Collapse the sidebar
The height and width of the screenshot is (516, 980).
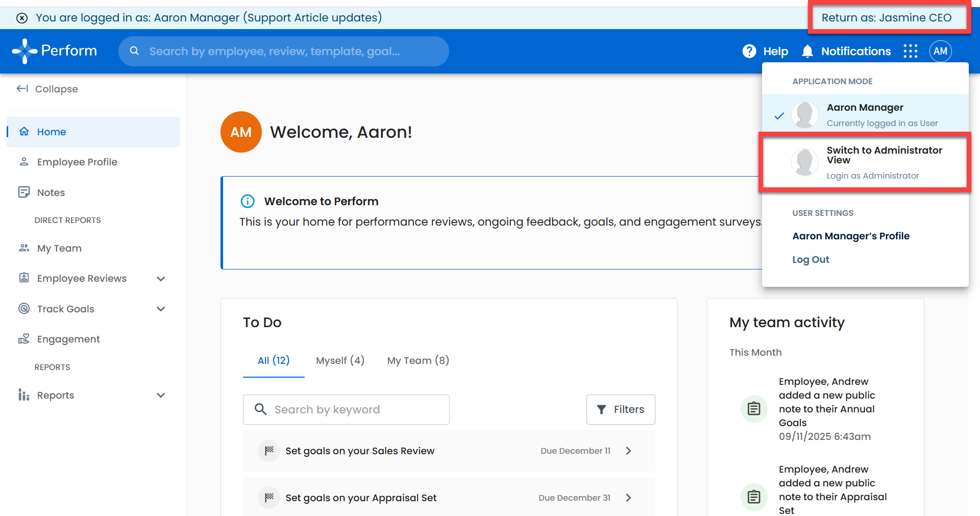tap(47, 89)
